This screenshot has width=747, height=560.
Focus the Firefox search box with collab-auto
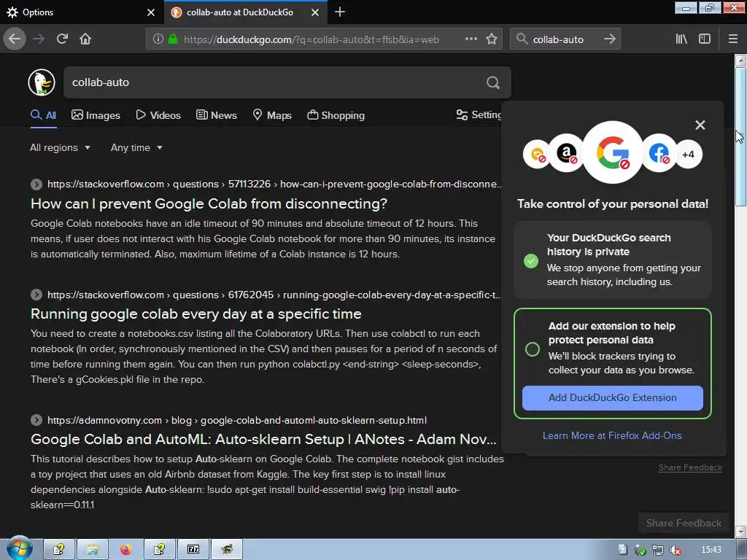click(565, 39)
